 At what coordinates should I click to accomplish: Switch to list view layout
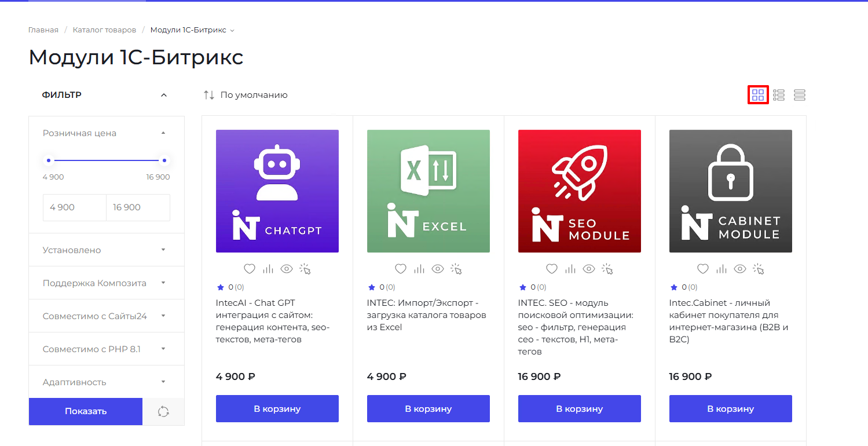tap(779, 95)
